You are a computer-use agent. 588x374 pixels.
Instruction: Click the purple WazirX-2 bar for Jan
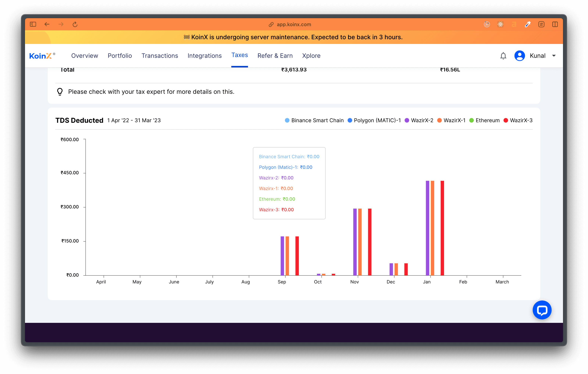[x=427, y=228]
